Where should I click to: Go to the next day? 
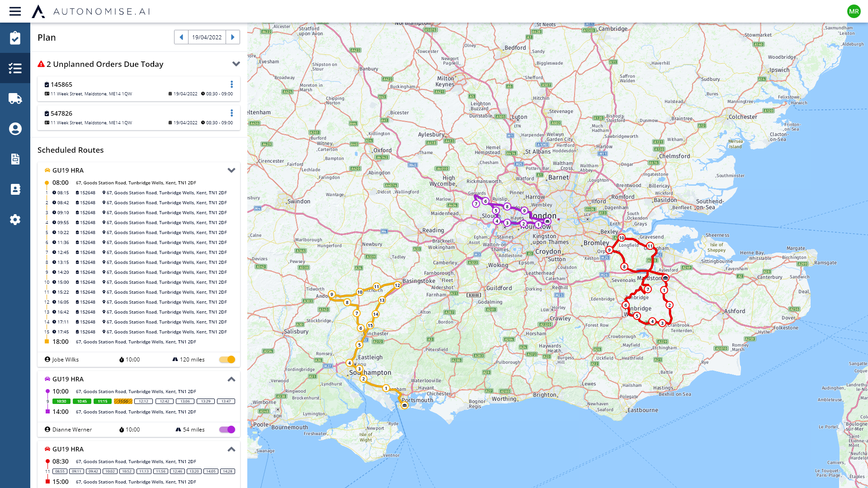coord(233,37)
